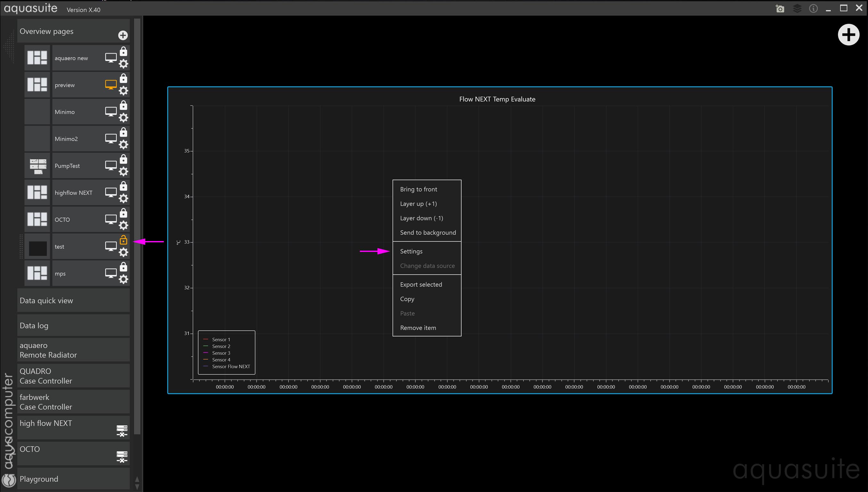The image size is (868, 492).
Task: Toggle lock on highflow NEXT page
Action: coord(124,186)
